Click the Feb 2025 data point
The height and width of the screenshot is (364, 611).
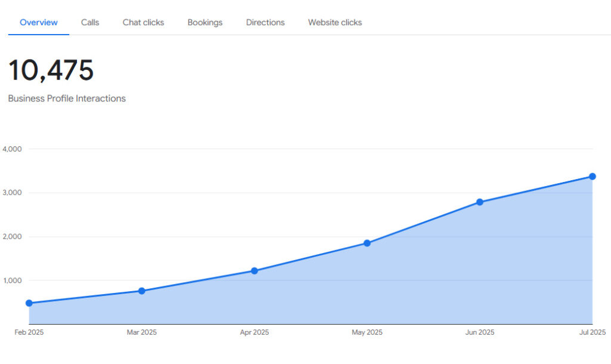[x=29, y=303]
